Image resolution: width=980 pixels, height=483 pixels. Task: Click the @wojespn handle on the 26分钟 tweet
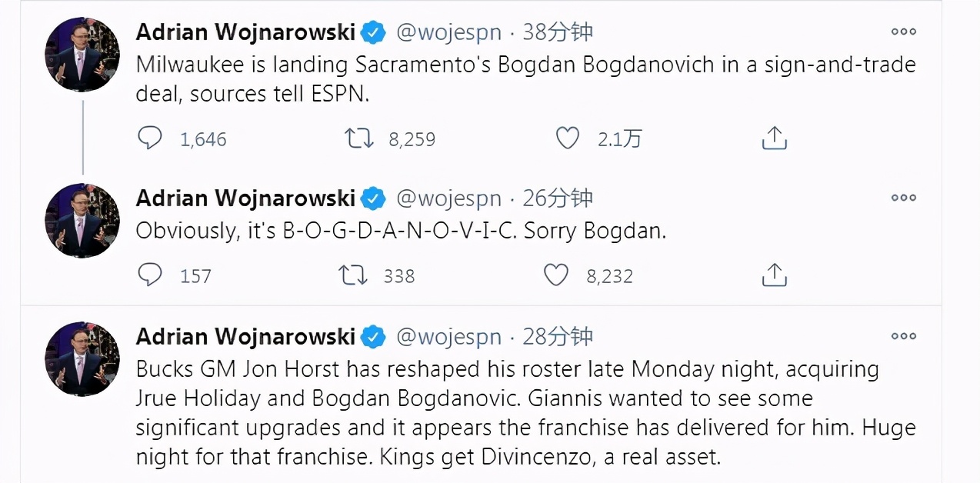[x=448, y=198]
